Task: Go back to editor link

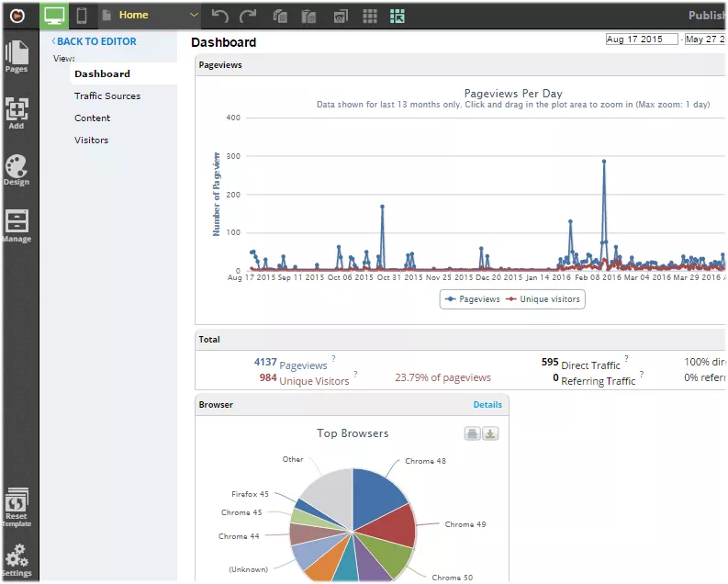Action: point(95,41)
